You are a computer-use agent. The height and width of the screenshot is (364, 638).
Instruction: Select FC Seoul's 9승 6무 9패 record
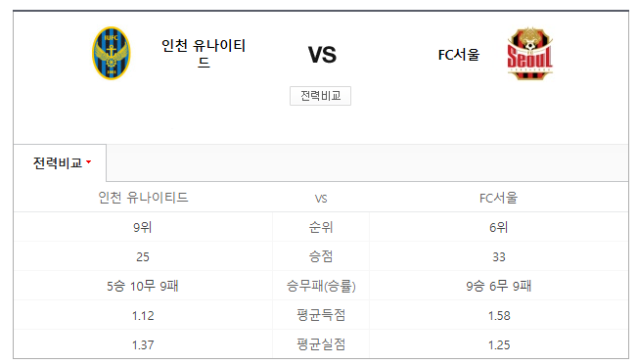pos(498,286)
